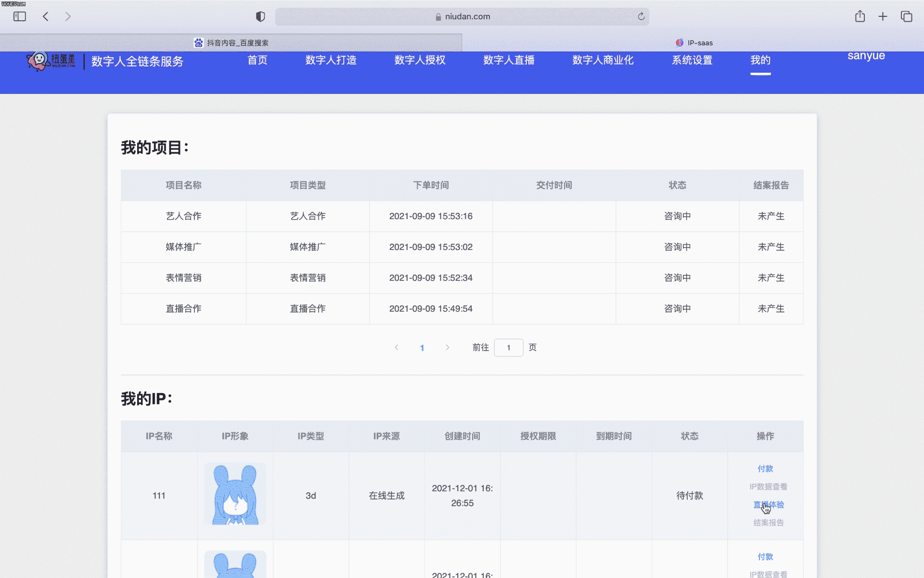Click timestamp 2021-09-09 15:53:16
Screen dimensions: 924x578
[431, 216]
